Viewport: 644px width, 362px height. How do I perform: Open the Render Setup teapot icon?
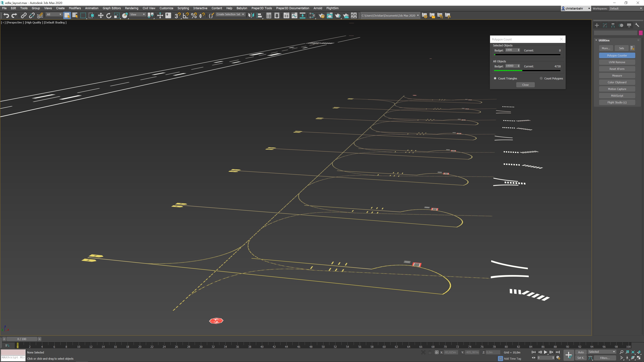pyautogui.click(x=321, y=15)
